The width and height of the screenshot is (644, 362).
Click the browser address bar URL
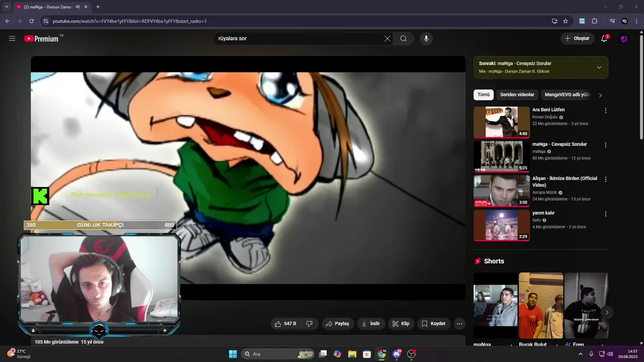click(130, 21)
